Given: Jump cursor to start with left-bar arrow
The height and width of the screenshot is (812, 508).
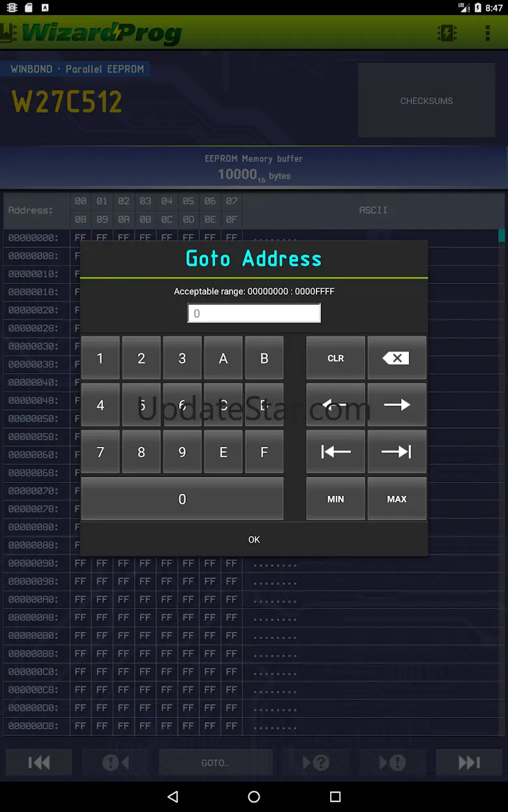Looking at the screenshot, I should pyautogui.click(x=335, y=452).
